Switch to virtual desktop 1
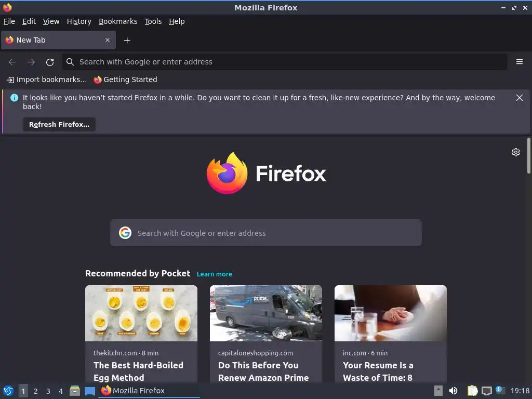The image size is (532, 399). [23, 391]
